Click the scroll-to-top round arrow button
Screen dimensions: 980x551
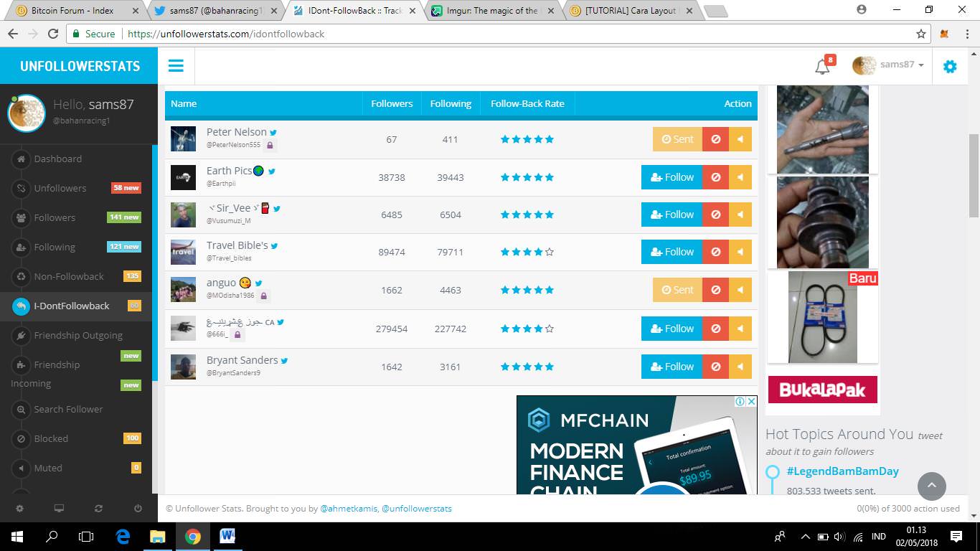pyautogui.click(x=931, y=486)
